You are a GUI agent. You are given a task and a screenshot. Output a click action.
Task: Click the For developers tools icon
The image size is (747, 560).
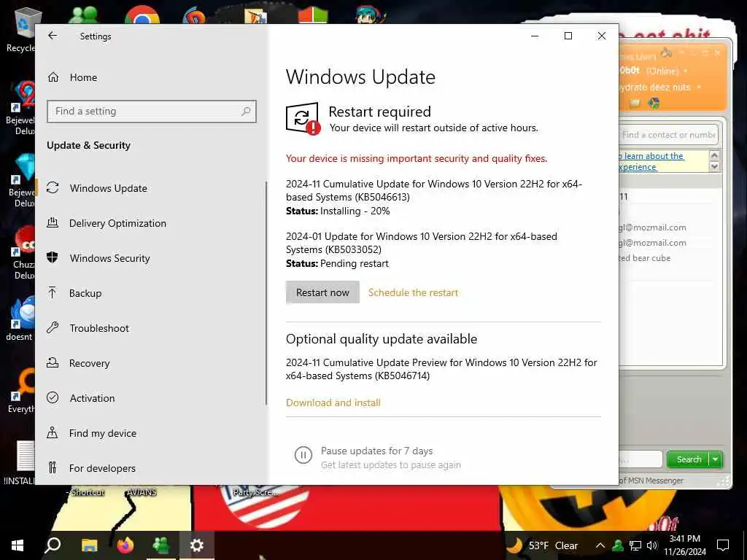[53, 467]
